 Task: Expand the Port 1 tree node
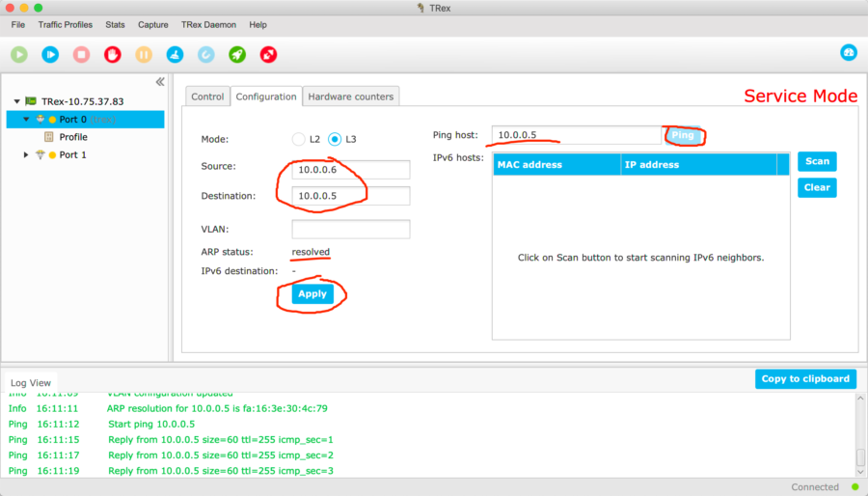[x=26, y=155]
